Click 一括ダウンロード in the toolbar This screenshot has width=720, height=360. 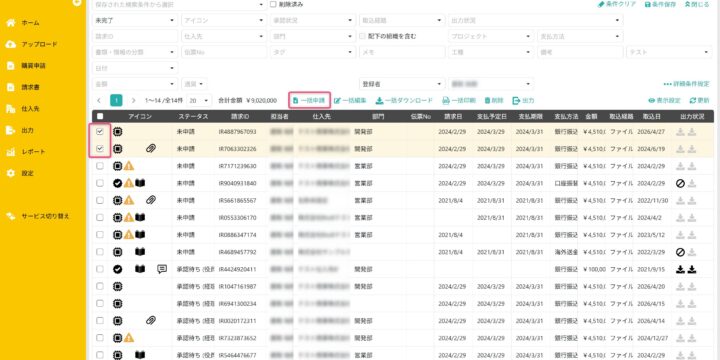[x=404, y=100]
